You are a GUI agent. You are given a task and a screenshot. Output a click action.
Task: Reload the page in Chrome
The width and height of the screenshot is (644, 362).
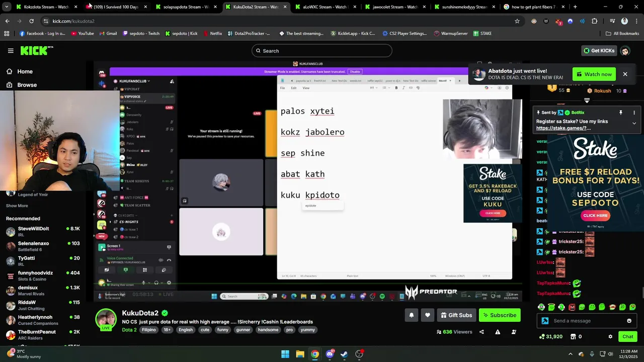(x=31, y=21)
